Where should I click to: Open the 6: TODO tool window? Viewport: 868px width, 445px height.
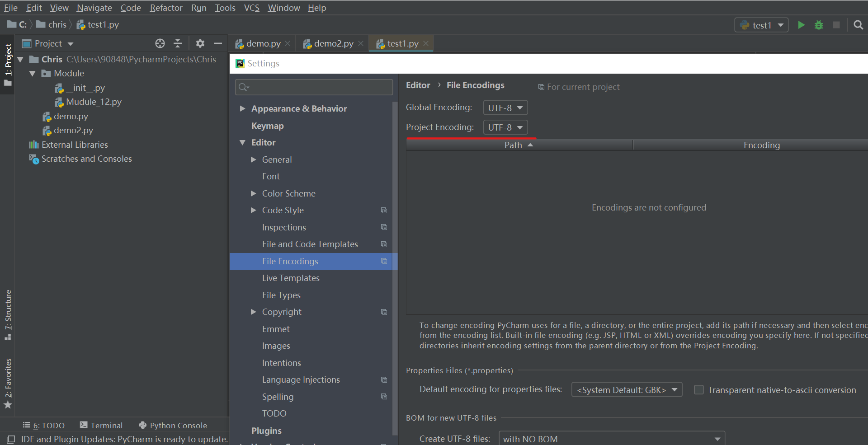[44, 425]
